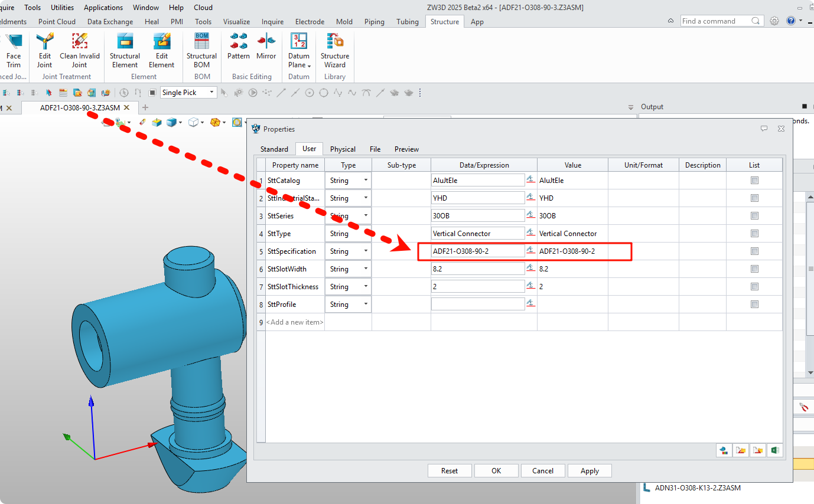Click the Reset button
Image resolution: width=814 pixels, height=504 pixels.
450,470
